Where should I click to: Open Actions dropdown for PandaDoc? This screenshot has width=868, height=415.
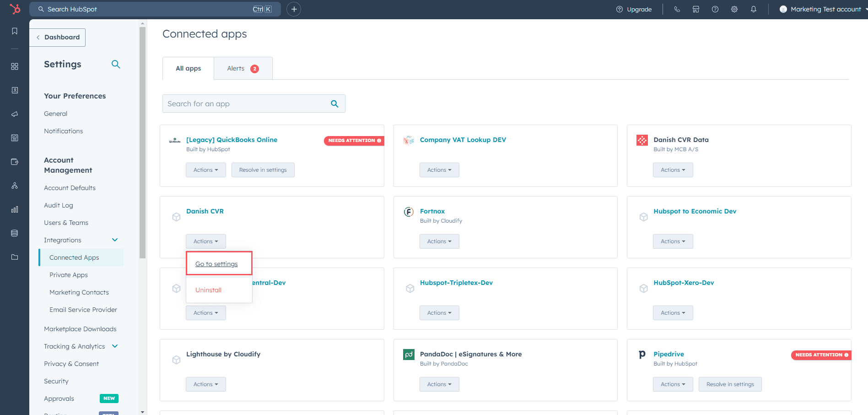[439, 384]
